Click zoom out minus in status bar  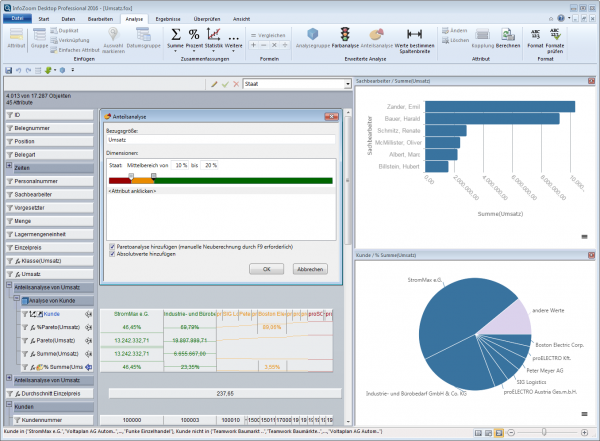click(511, 433)
